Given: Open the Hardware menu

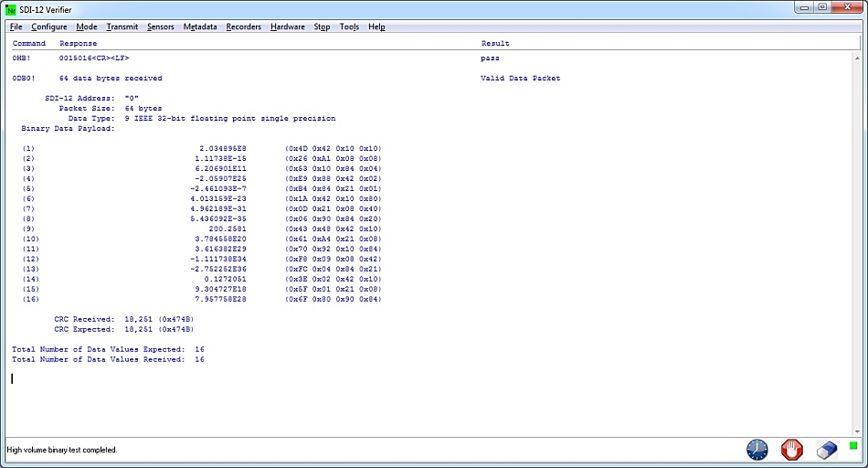Looking at the screenshot, I should [x=287, y=27].
